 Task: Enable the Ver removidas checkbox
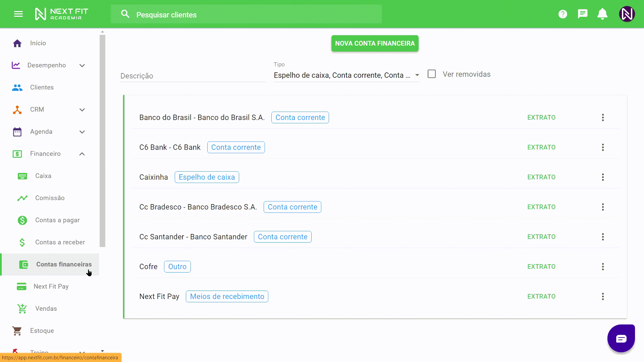click(x=432, y=74)
